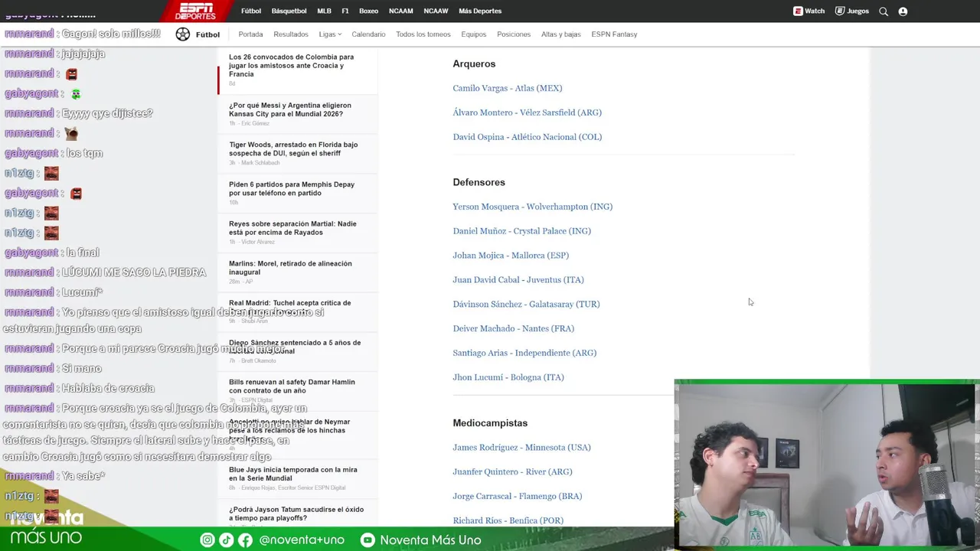This screenshot has width=980, height=551.
Task: Select the Resultados tab
Action: [291, 34]
